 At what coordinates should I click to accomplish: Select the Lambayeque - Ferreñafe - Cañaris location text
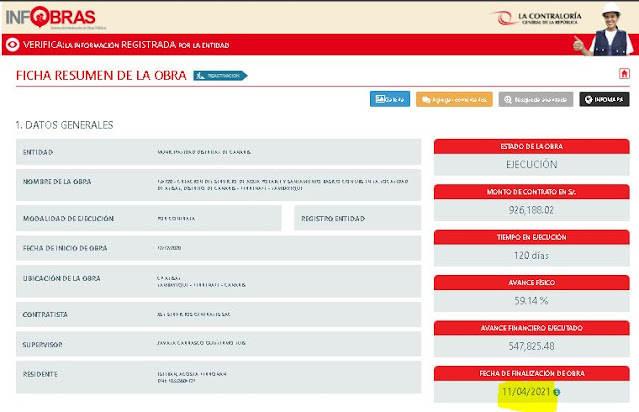pos(202,285)
